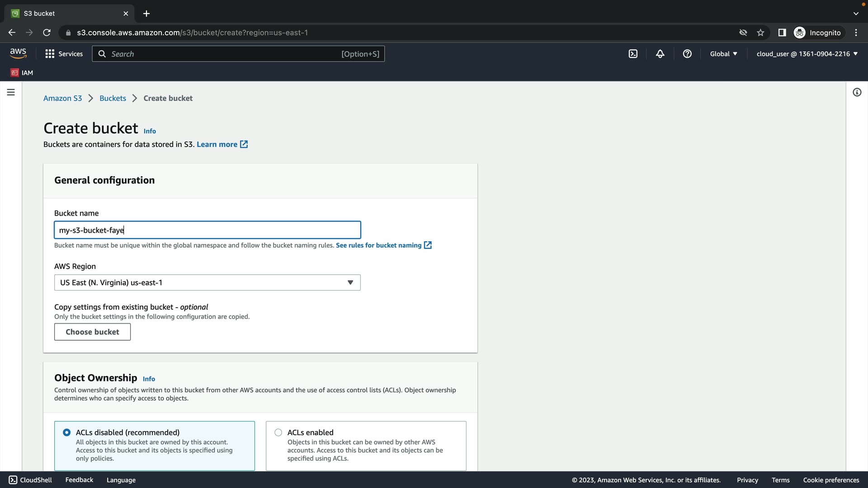
Task: Open CloudShell from the top navigation icon
Action: pos(633,54)
